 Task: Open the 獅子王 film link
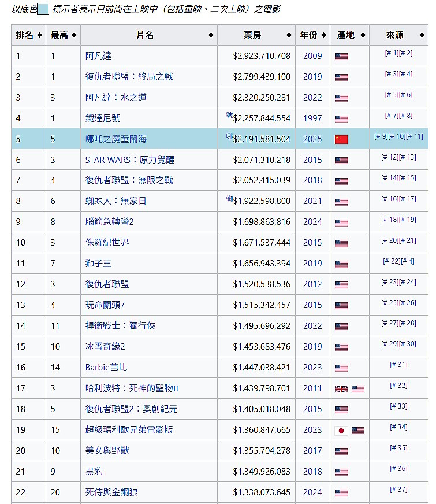click(x=98, y=263)
